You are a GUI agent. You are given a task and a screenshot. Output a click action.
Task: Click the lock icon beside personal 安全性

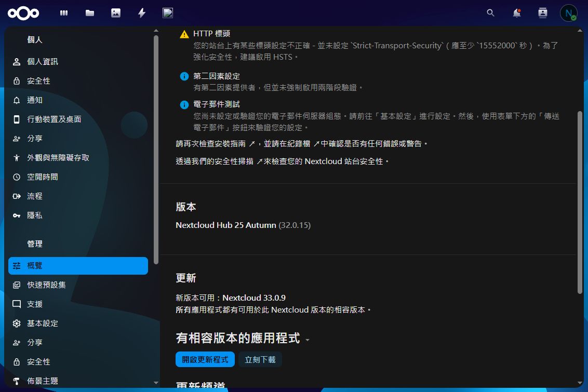point(17,81)
